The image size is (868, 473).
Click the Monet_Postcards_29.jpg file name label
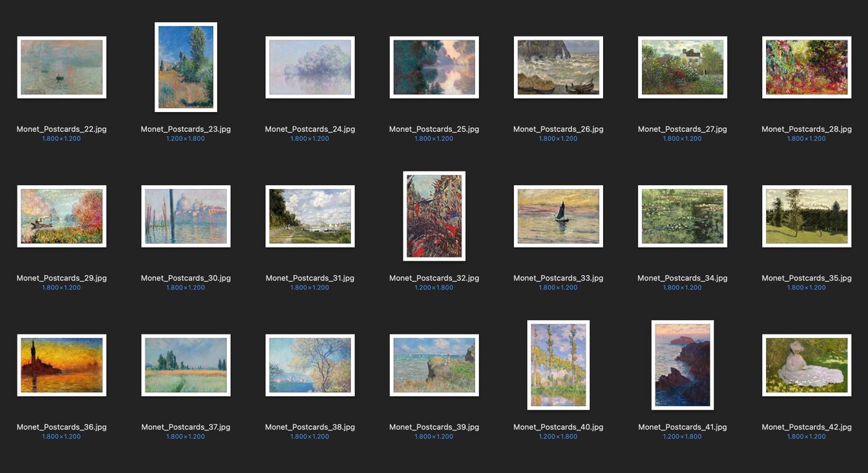tap(62, 278)
